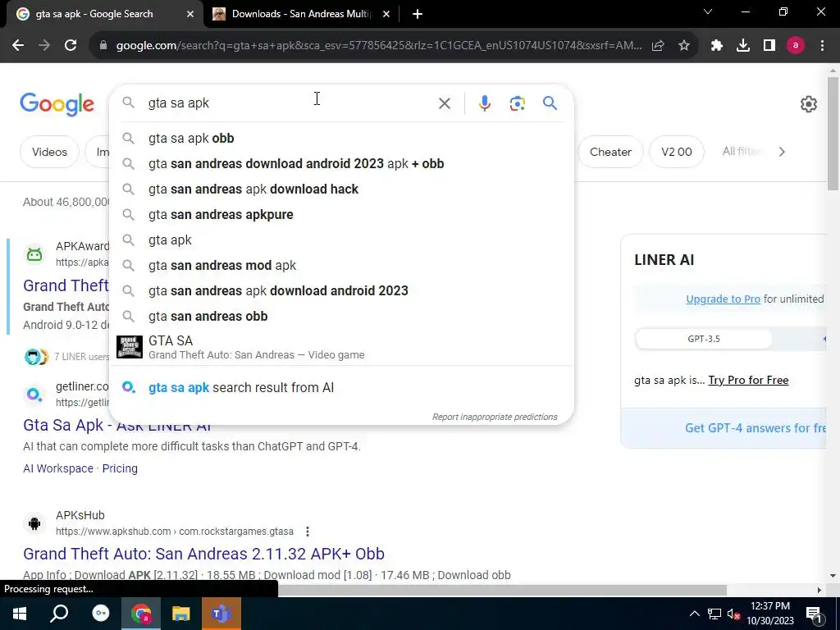Click the horizontal page scrollbar
Viewport: 840px width, 630px height.
tap(503, 590)
